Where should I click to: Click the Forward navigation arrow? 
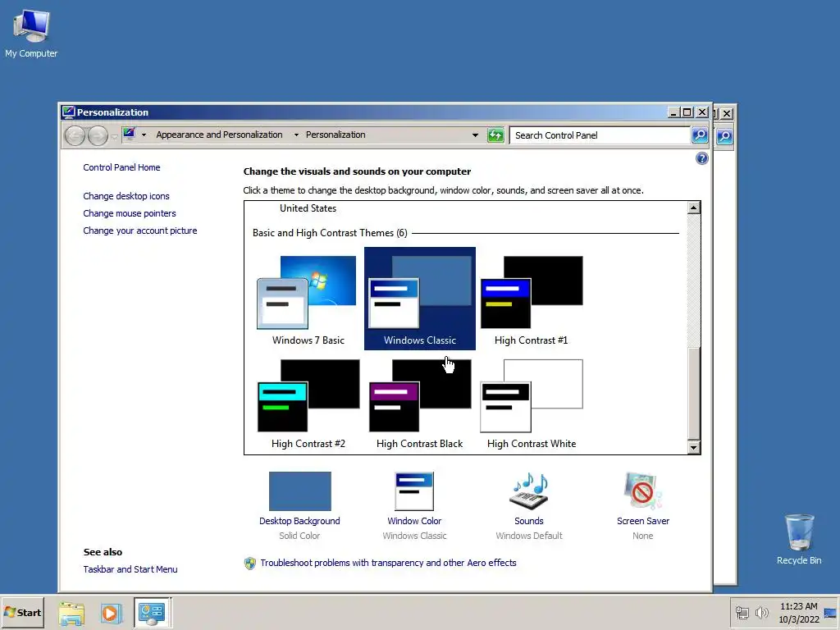pyautogui.click(x=98, y=135)
